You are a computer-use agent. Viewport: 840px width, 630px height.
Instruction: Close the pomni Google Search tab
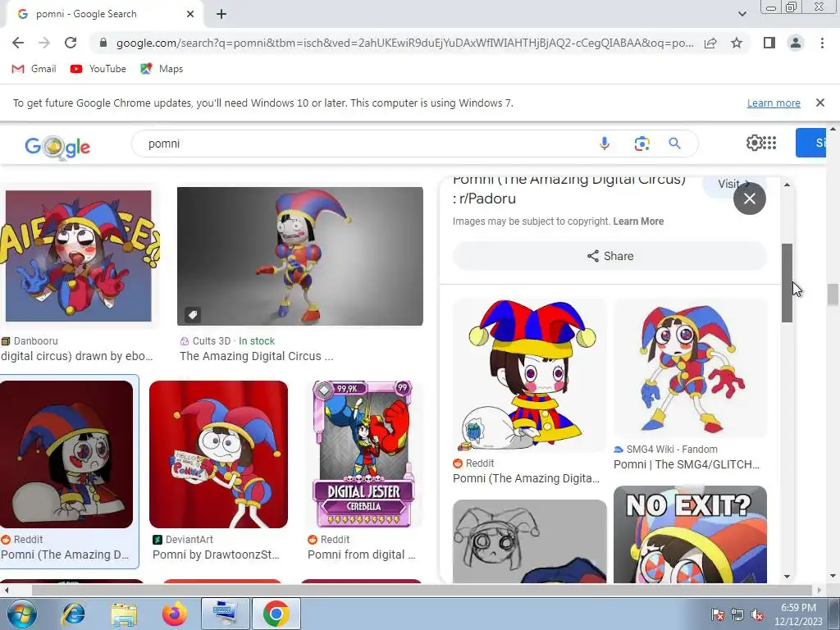[190, 14]
